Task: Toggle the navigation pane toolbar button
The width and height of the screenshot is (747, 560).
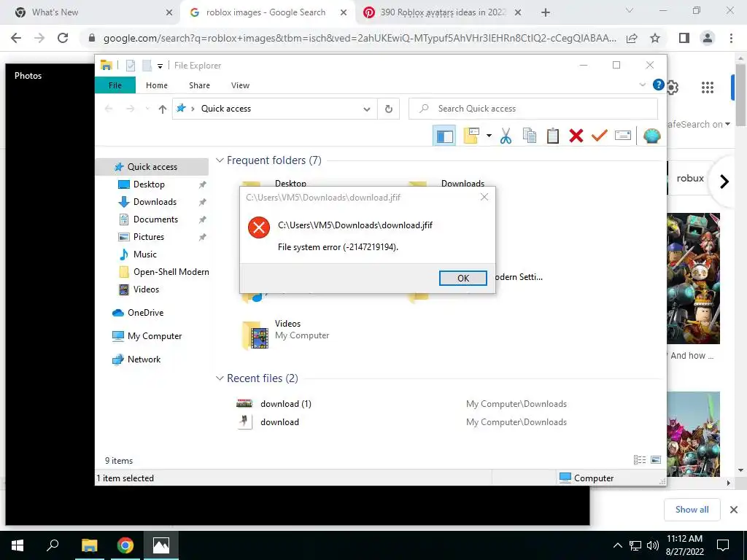Action: tap(444, 136)
